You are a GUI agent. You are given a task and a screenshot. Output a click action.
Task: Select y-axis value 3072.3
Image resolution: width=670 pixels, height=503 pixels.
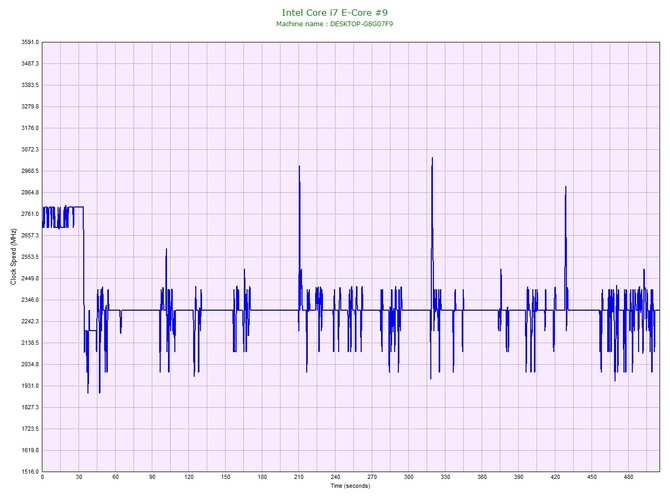coord(30,150)
